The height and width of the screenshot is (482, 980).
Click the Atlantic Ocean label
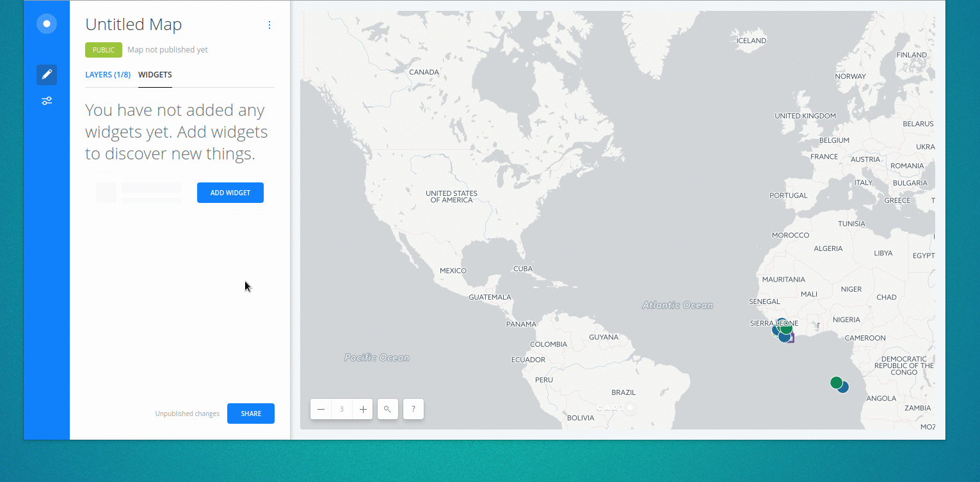coord(678,305)
